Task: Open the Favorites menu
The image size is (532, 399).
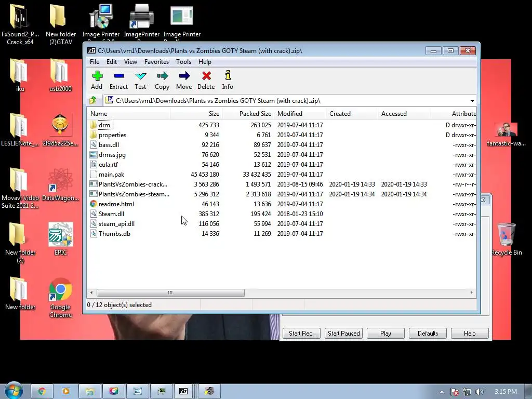Action: tap(156, 62)
